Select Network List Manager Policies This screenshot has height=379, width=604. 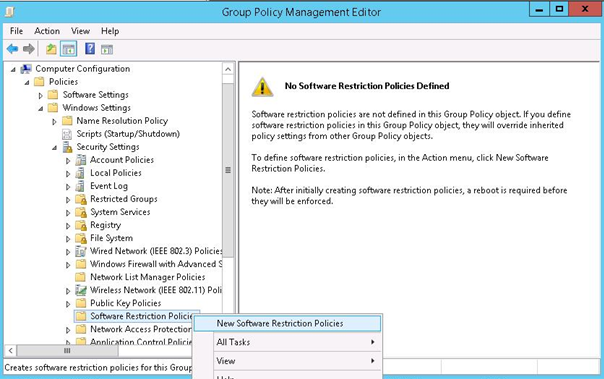click(148, 277)
